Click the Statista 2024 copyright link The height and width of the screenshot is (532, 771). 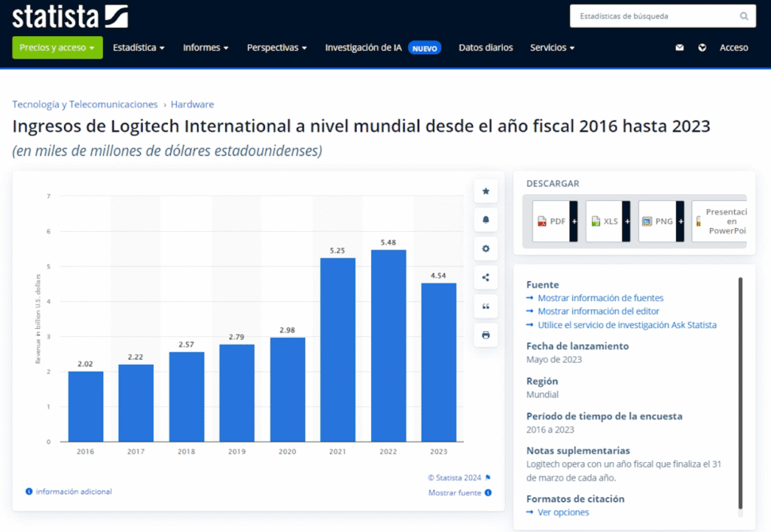point(454,478)
